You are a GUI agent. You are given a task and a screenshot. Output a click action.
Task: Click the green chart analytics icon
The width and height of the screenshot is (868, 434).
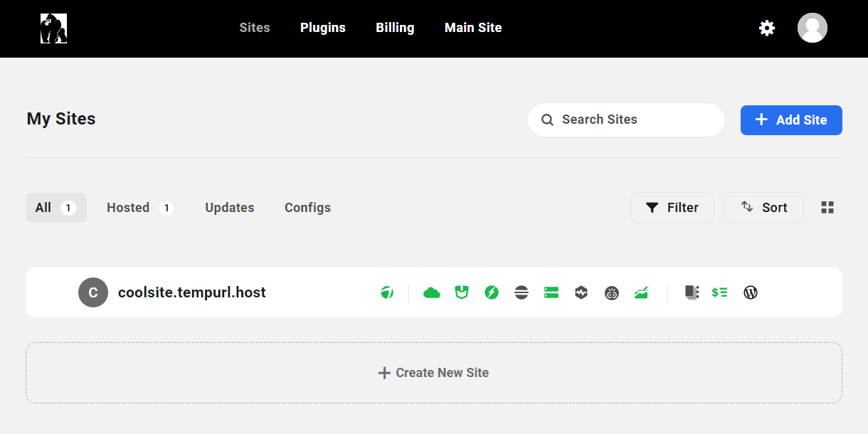(641, 292)
